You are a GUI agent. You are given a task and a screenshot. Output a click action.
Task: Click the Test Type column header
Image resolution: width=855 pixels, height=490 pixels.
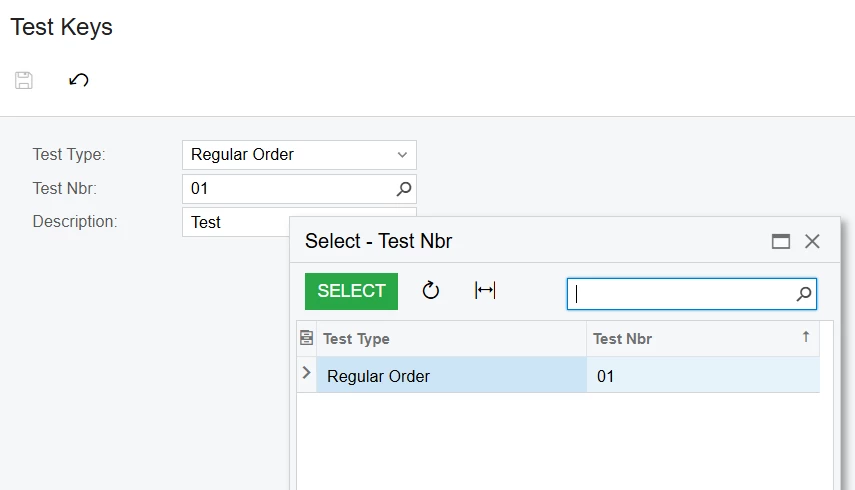[x=357, y=339]
